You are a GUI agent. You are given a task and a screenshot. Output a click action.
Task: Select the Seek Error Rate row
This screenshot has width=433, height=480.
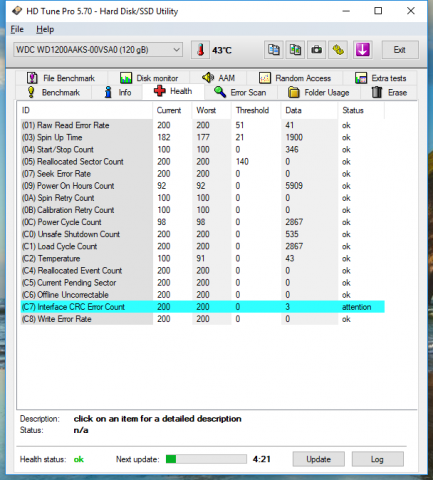click(x=203, y=174)
